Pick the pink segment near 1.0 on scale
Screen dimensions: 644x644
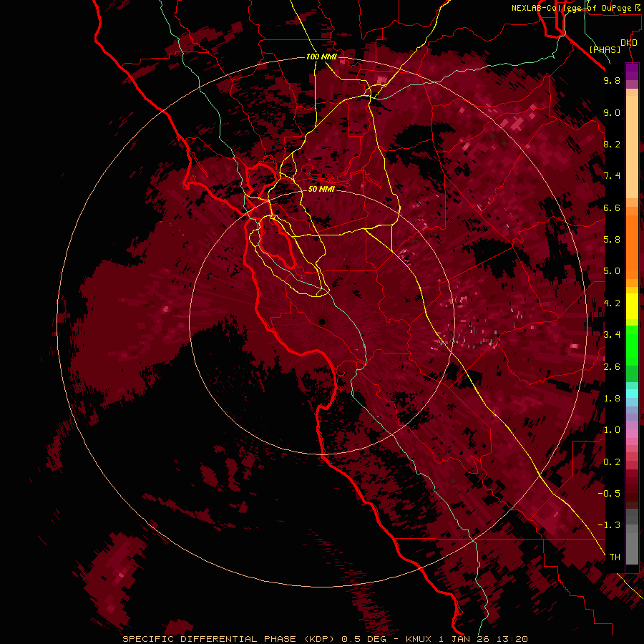point(632,434)
